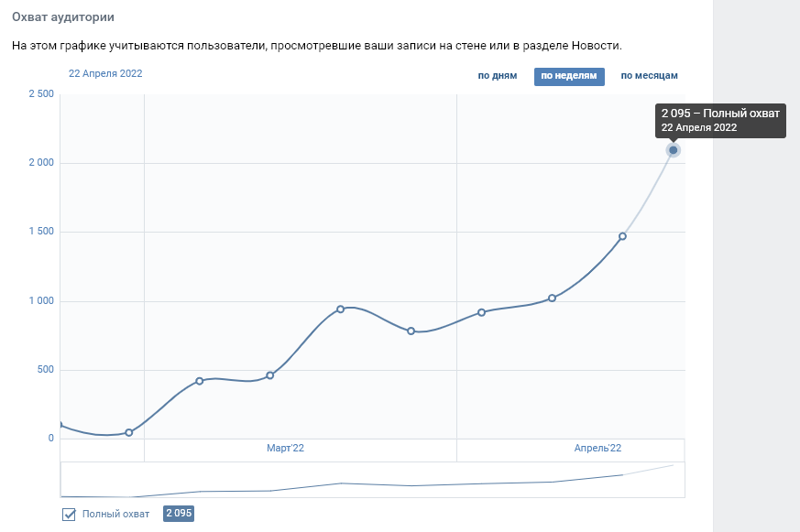Image resolution: width=800 pixels, height=532 pixels.
Task: Click the 'Охват аудитории' heading
Action: point(63,17)
